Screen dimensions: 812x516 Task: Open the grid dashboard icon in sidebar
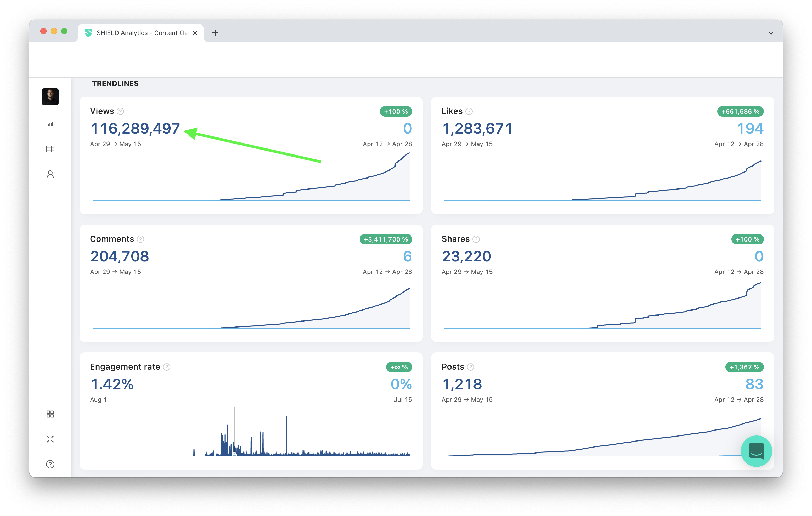tap(50, 414)
